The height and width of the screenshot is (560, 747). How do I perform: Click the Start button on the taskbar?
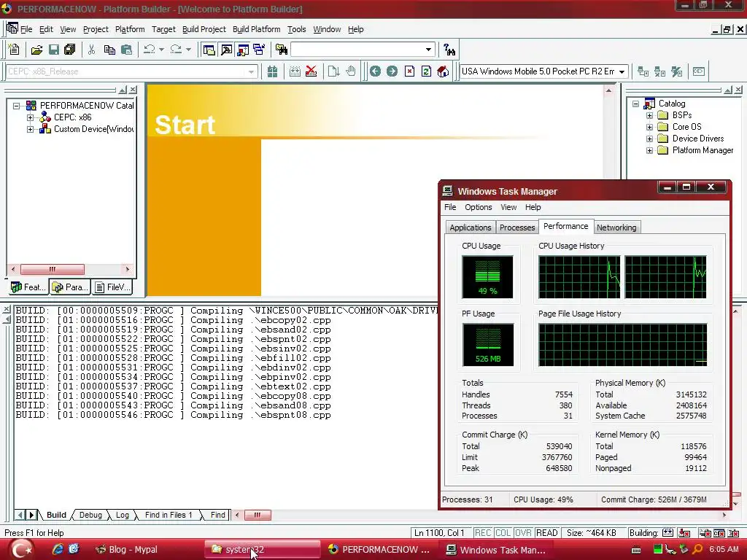21,550
